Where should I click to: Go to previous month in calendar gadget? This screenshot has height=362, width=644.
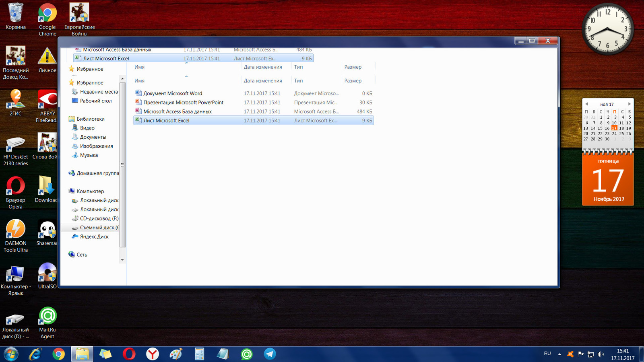coord(586,104)
